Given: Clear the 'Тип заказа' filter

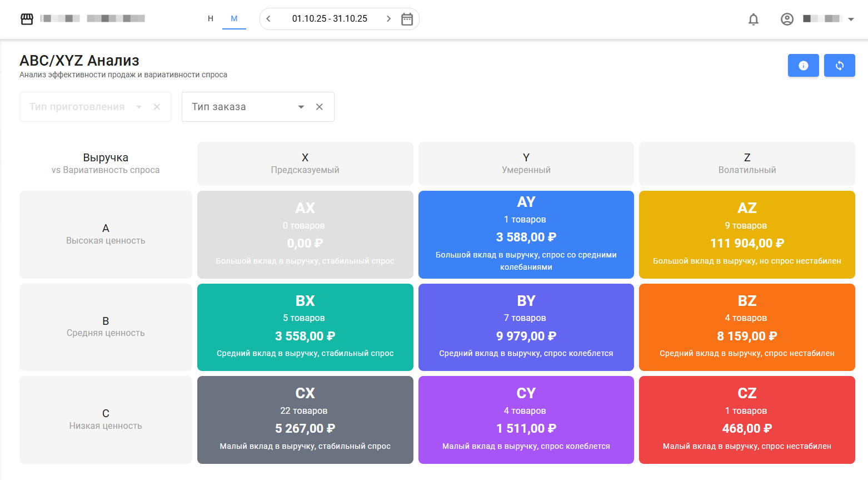Looking at the screenshot, I should coord(320,107).
